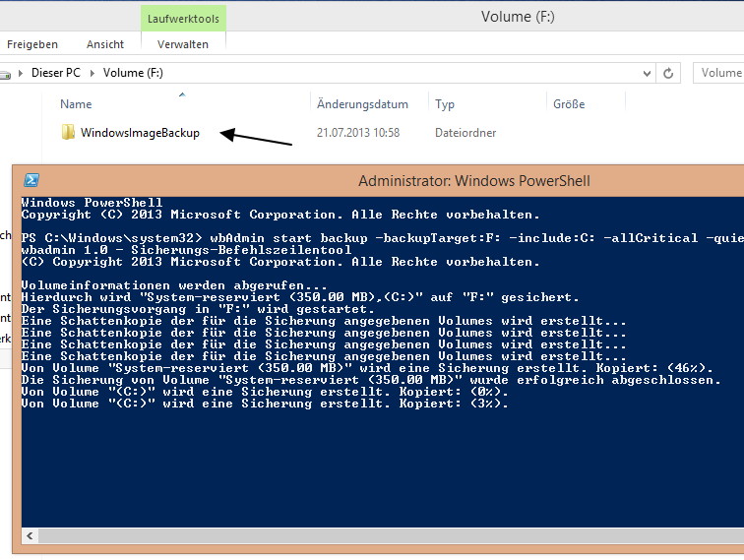Screen dimensions: 744x560
Task: Click the date 21.07.2013 10:58
Action: click(x=358, y=133)
